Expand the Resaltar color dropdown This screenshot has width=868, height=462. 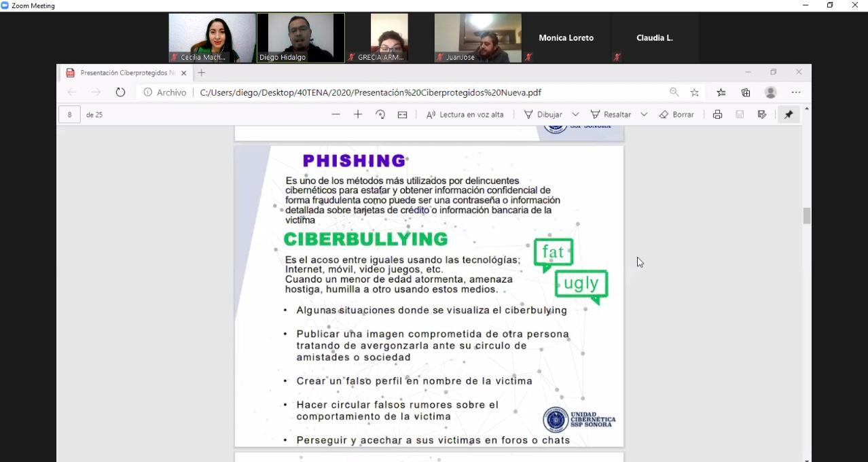click(644, 115)
